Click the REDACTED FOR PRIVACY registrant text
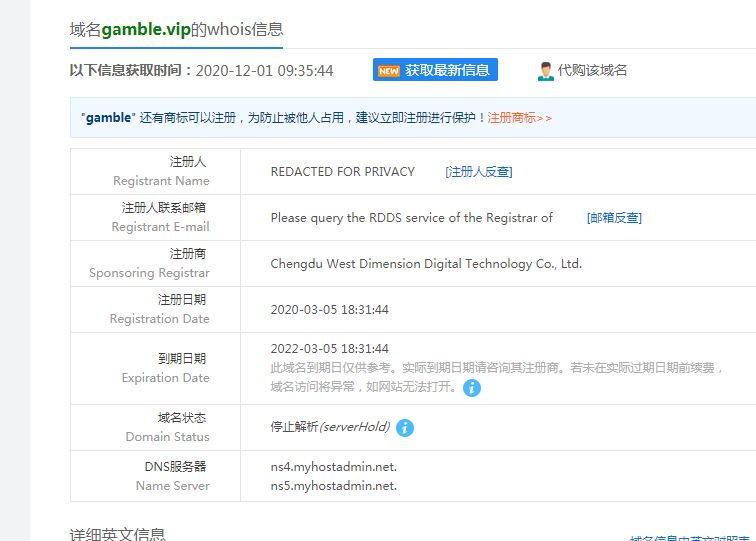Image resolution: width=756 pixels, height=541 pixels. click(x=342, y=172)
